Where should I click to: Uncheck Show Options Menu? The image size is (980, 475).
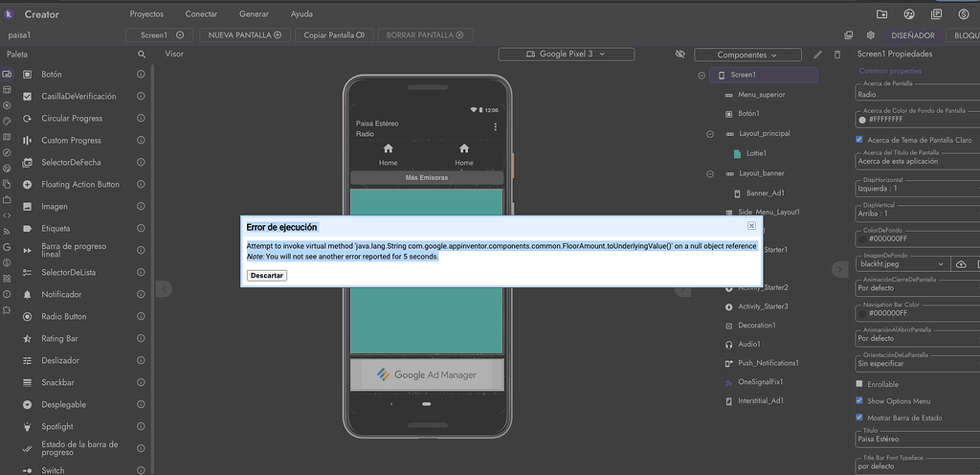(x=859, y=400)
